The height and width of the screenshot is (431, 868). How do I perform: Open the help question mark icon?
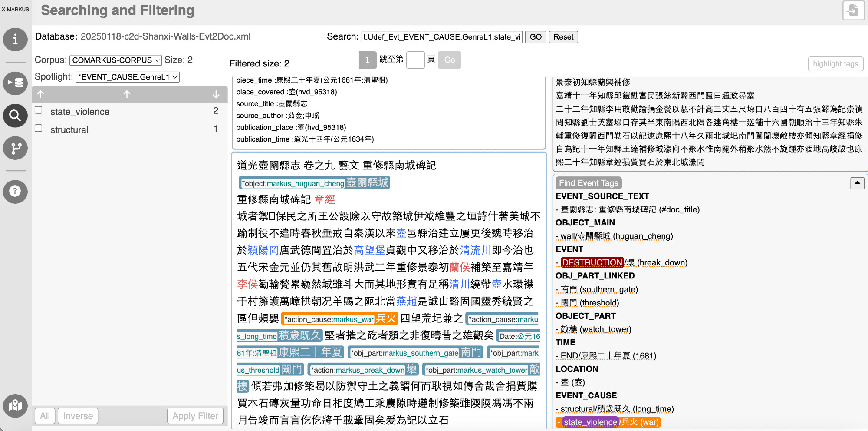pyautogui.click(x=15, y=191)
